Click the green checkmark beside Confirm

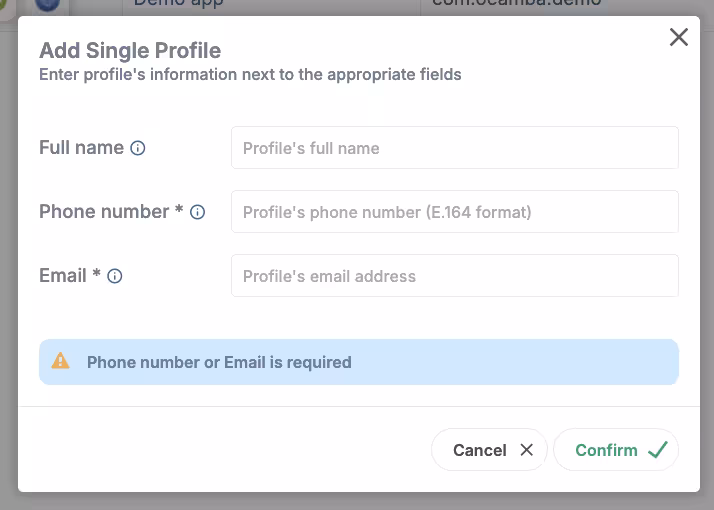tap(657, 450)
